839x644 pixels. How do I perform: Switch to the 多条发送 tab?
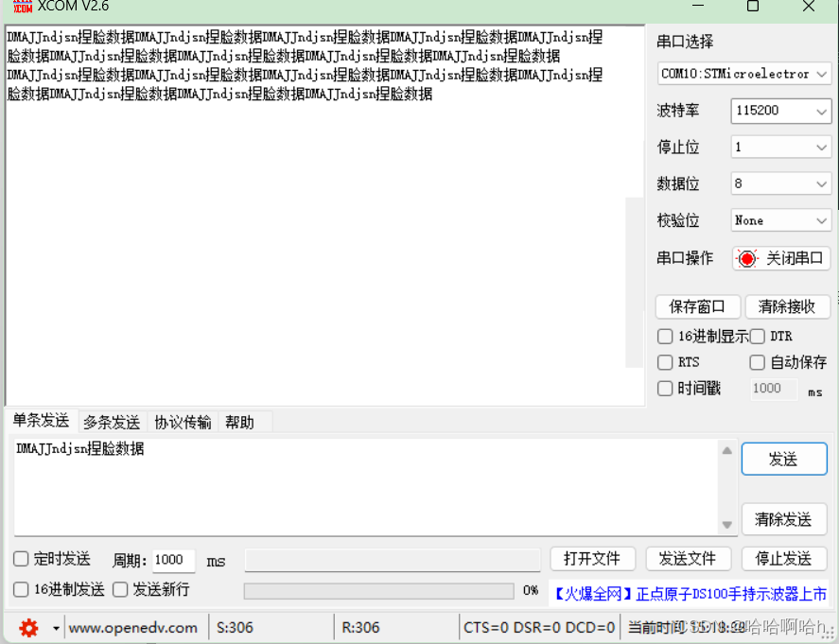click(111, 422)
